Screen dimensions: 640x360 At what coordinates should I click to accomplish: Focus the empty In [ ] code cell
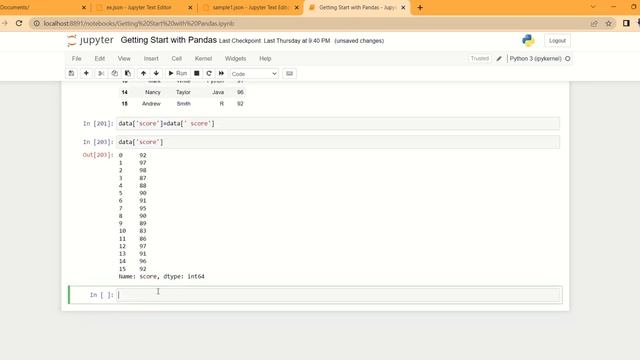(338, 295)
